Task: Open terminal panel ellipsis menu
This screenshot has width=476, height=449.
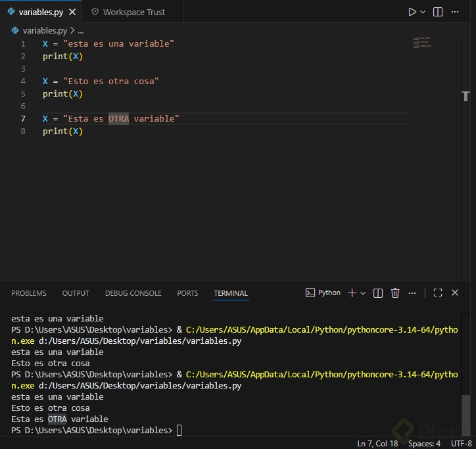Action: point(412,293)
